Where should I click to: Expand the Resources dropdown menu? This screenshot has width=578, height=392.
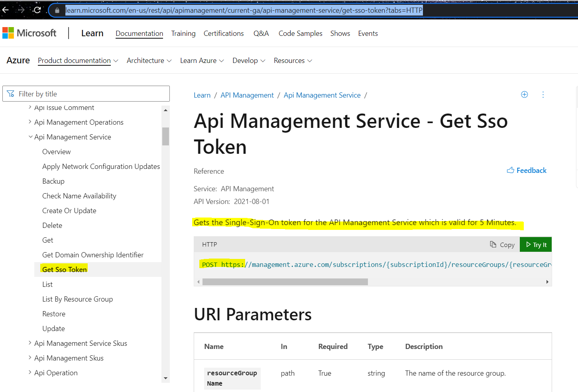293,61
